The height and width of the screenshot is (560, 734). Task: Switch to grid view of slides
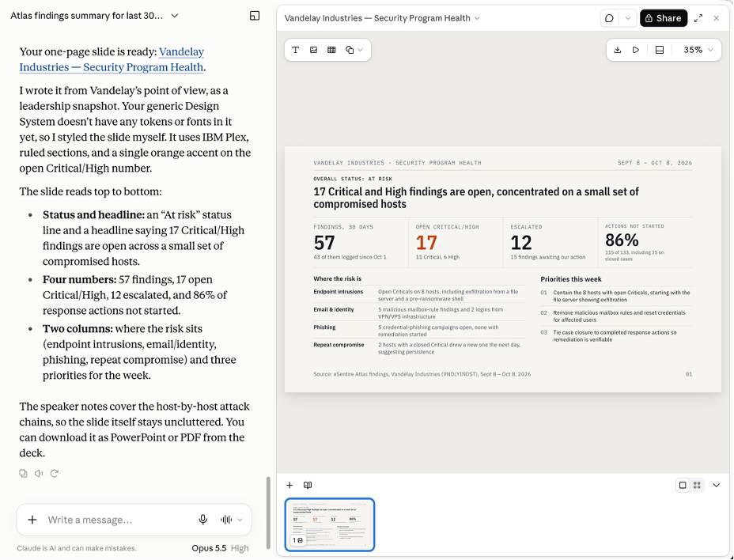click(x=697, y=485)
